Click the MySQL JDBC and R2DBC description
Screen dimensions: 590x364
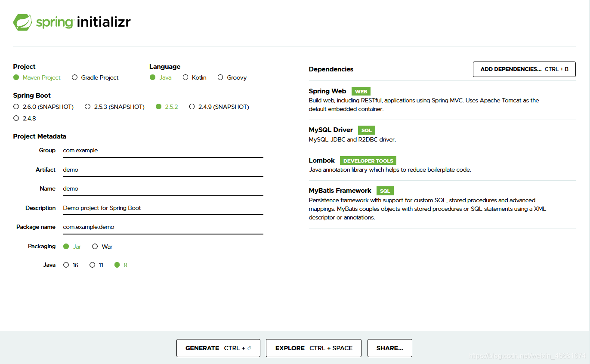(352, 140)
